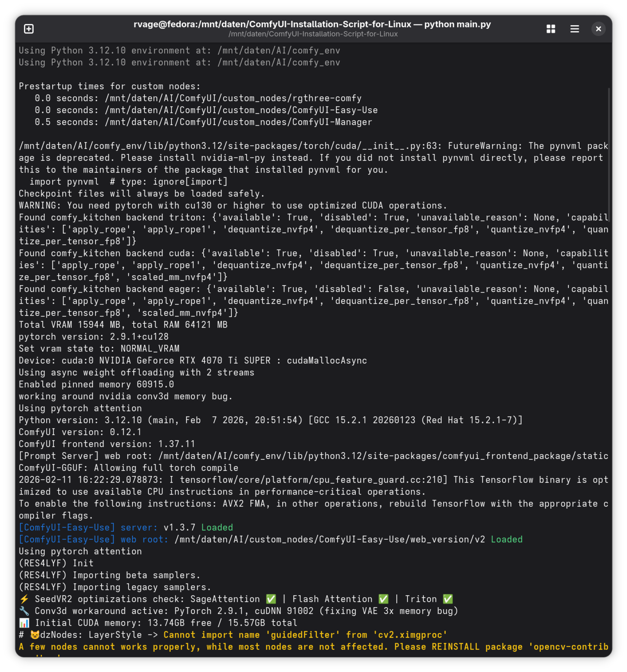Viewport: 627px width, 672px height.
Task: Close the terminal window
Action: pos(598,29)
